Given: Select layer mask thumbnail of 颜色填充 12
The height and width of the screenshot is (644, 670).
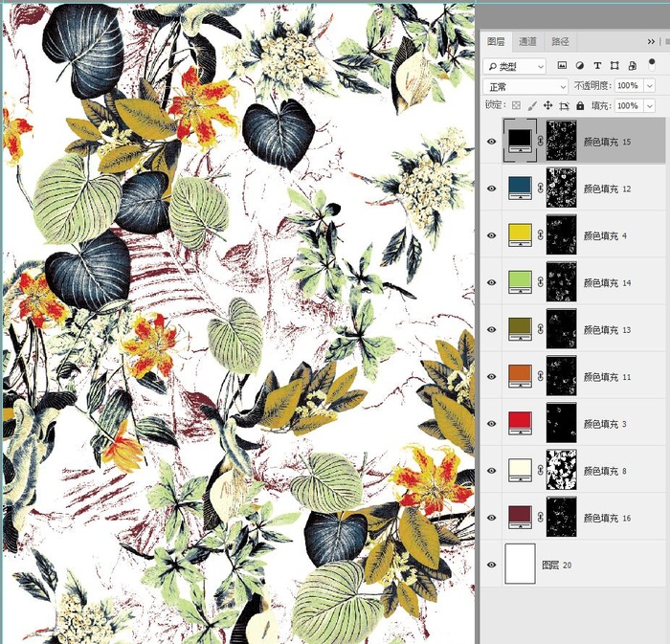Looking at the screenshot, I should pyautogui.click(x=562, y=188).
